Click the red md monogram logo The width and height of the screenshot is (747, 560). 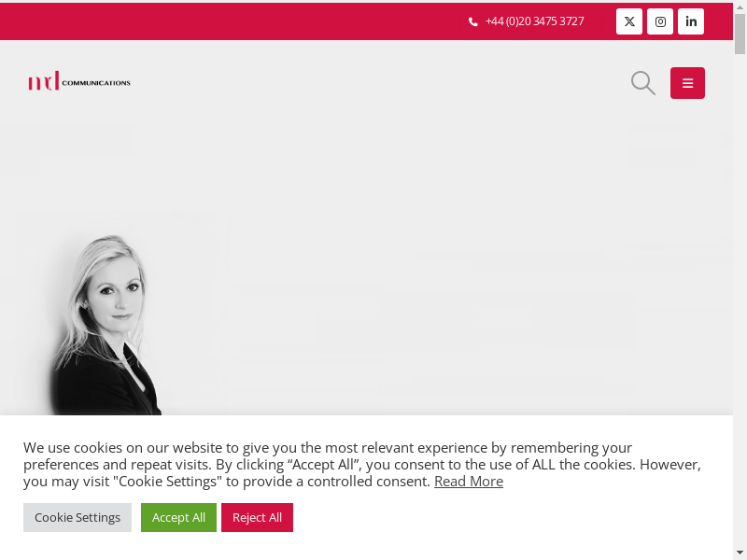tap(43, 81)
